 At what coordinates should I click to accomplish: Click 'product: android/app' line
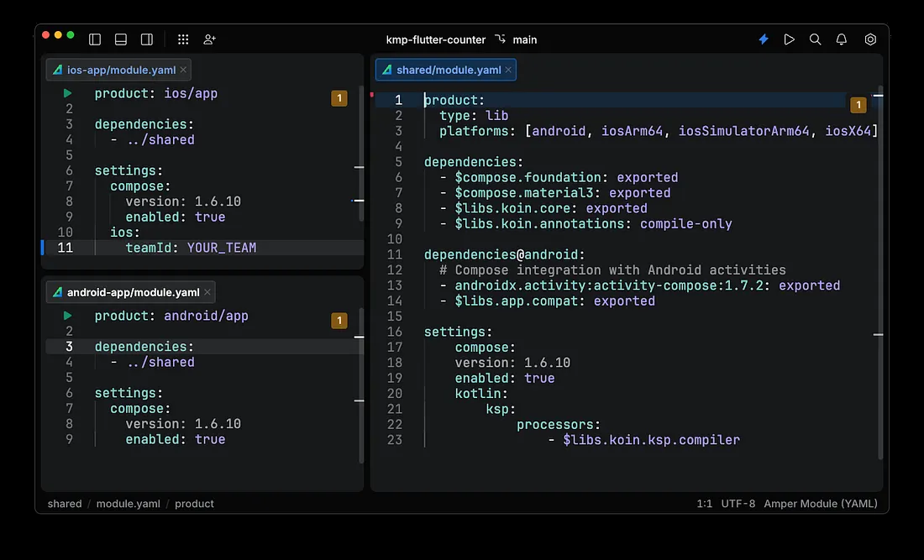coord(171,316)
